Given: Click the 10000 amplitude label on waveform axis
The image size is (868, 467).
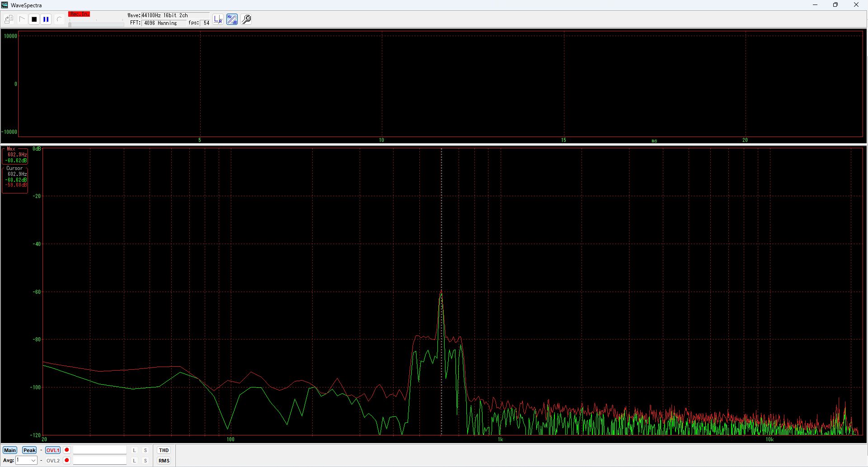Looking at the screenshot, I should coord(10,36).
